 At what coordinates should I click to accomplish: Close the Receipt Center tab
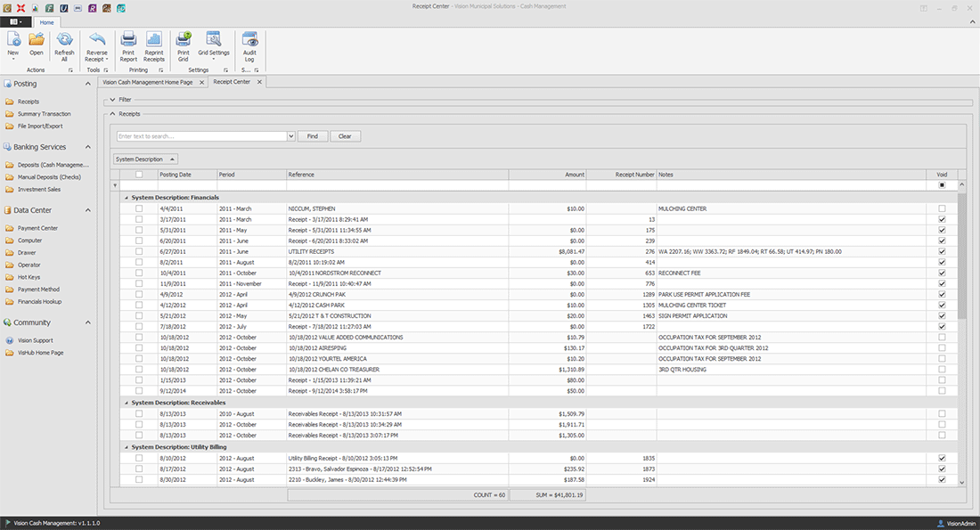point(259,82)
